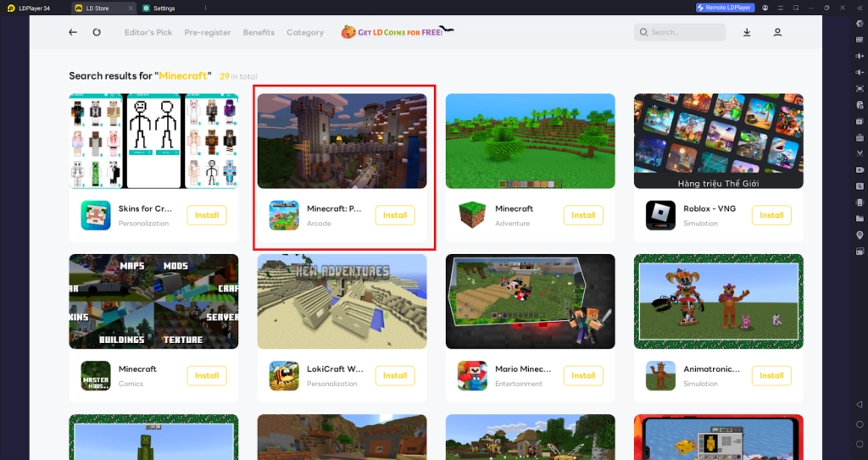Open the Minecraft: P... castle screenshot thumbnail
The height and width of the screenshot is (460, 868).
coord(342,141)
